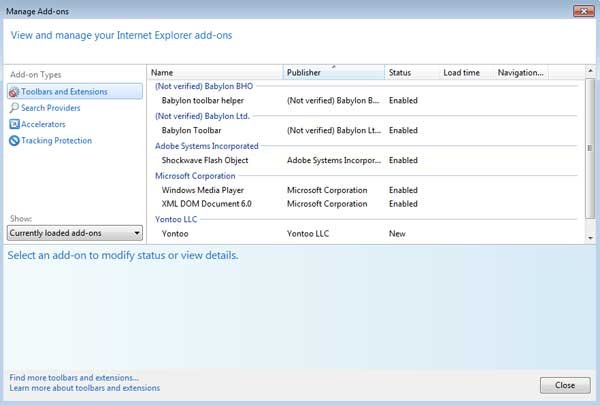Click publisher cell of XML DOM Document 6.0
Viewport: 600px width, 405px height.
pyautogui.click(x=327, y=204)
